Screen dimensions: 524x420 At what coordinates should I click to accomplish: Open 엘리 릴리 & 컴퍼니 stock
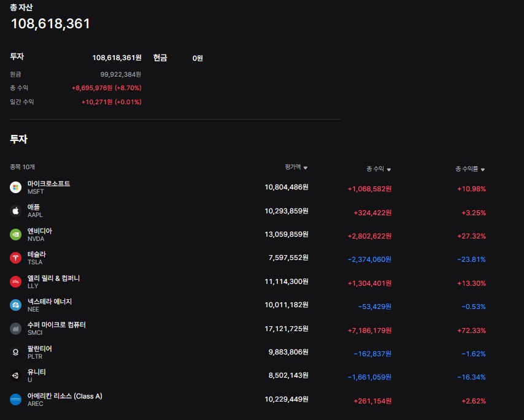[53, 278]
